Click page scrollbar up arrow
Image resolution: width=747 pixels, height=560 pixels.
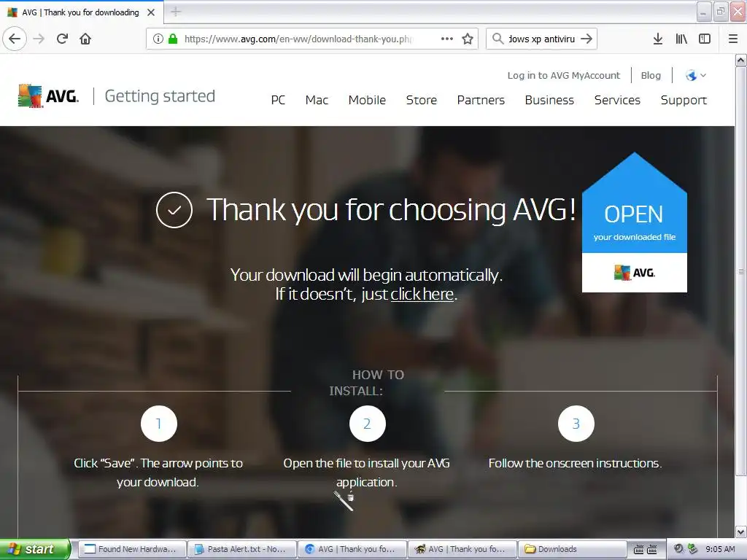coord(741,60)
